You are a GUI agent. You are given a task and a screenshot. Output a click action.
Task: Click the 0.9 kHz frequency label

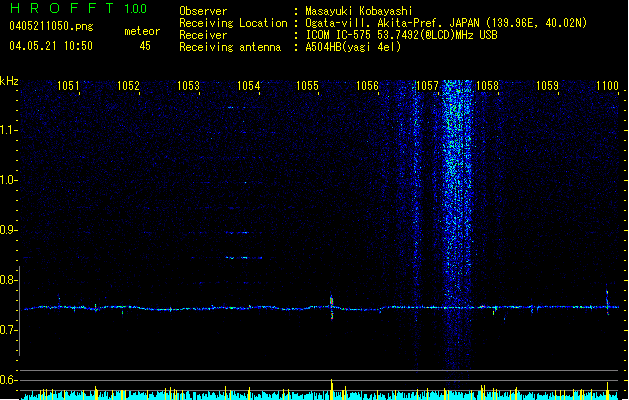pyautogui.click(x=8, y=230)
